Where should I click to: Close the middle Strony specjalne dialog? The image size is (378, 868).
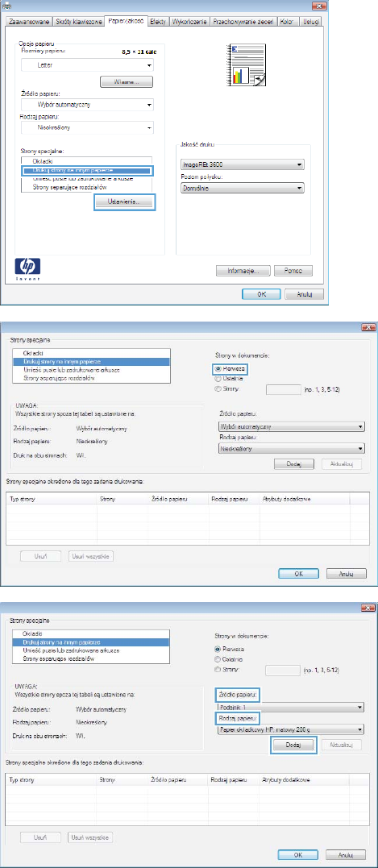coord(368,328)
